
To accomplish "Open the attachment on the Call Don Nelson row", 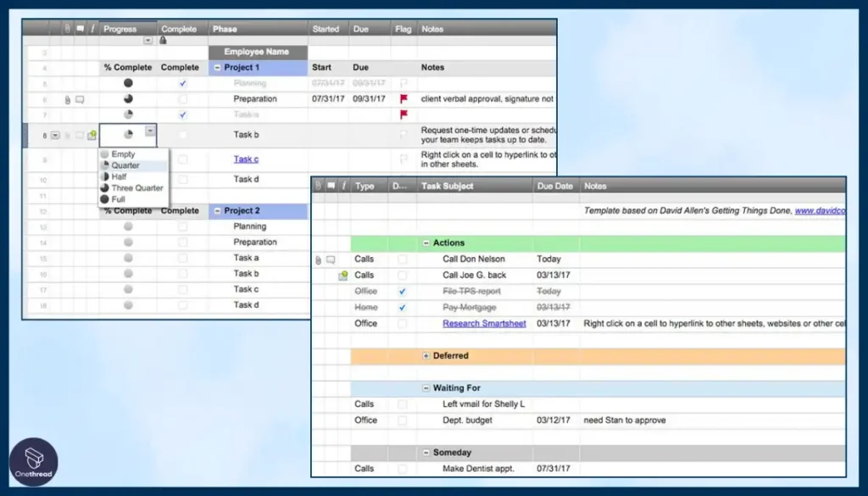I will (x=318, y=259).
